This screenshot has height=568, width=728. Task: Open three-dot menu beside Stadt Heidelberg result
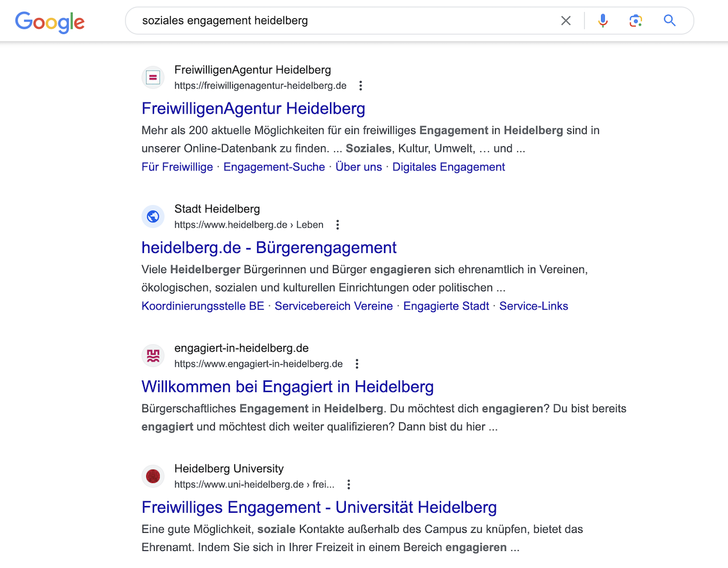point(338,225)
